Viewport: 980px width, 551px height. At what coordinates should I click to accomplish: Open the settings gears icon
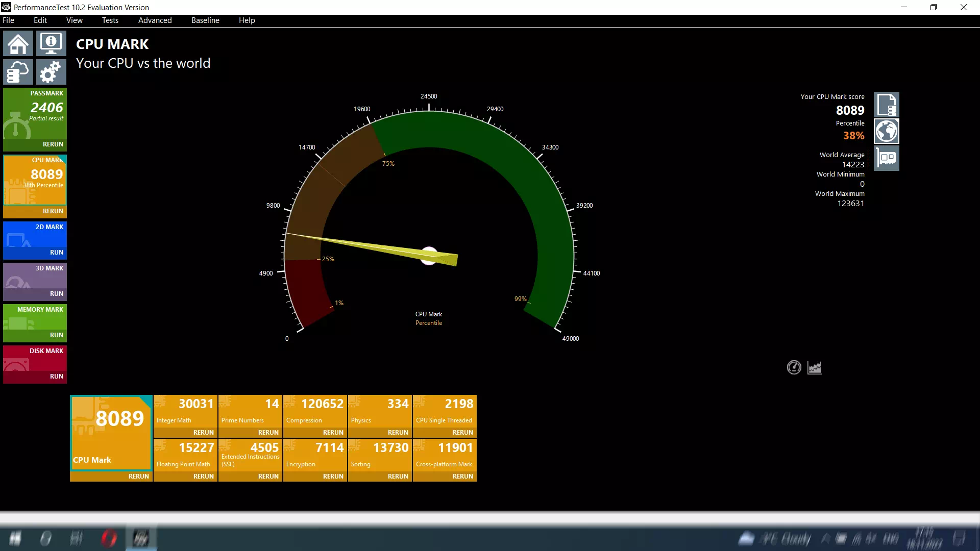[x=51, y=72]
